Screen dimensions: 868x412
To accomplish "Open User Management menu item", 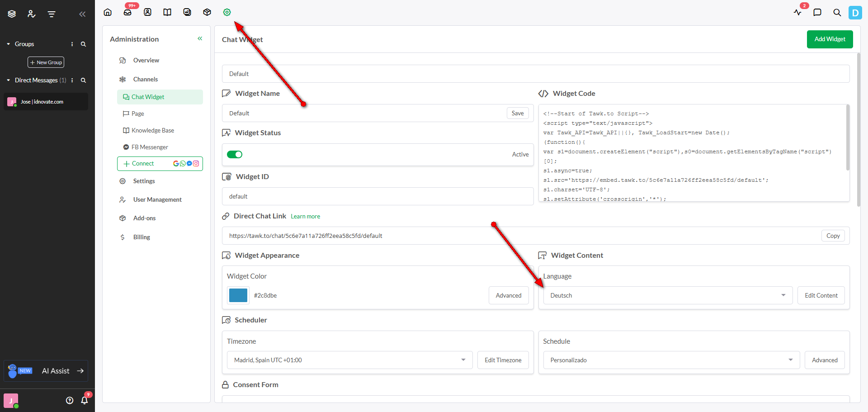I will click(157, 199).
